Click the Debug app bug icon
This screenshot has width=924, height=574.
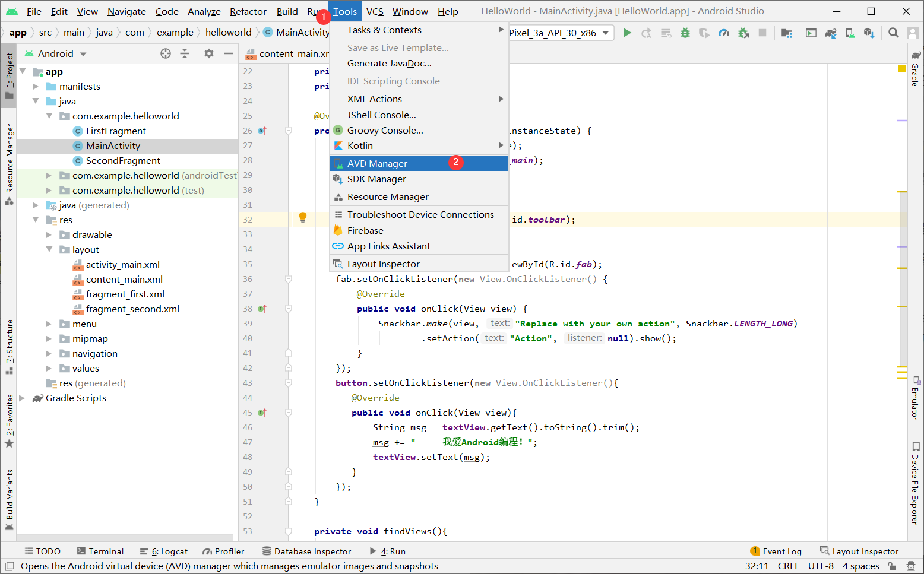click(685, 33)
